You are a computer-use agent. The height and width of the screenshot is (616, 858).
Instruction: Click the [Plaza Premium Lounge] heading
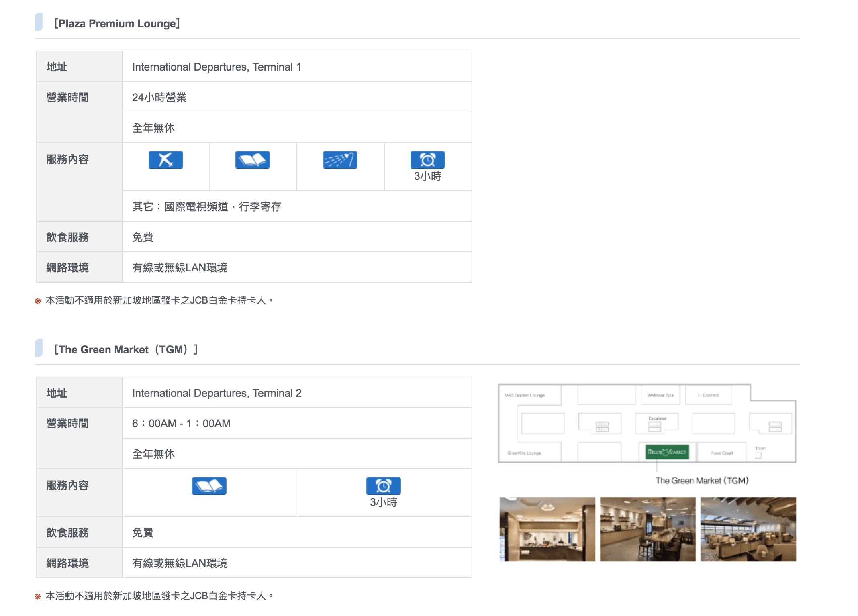117,23
